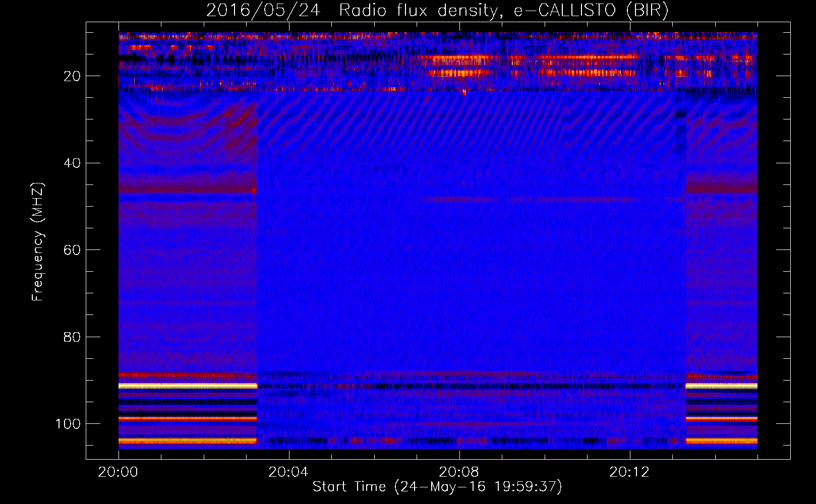Click the 20:04 time tick label
The width and height of the screenshot is (816, 504).
(288, 472)
